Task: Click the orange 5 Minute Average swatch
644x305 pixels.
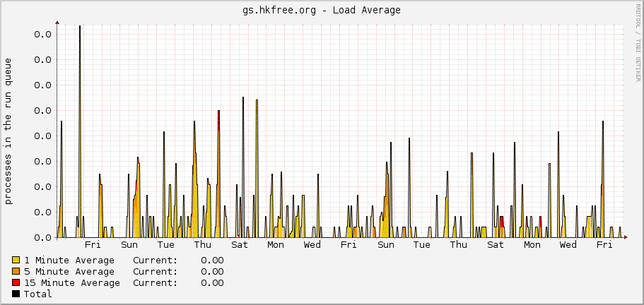Action: coord(16,271)
